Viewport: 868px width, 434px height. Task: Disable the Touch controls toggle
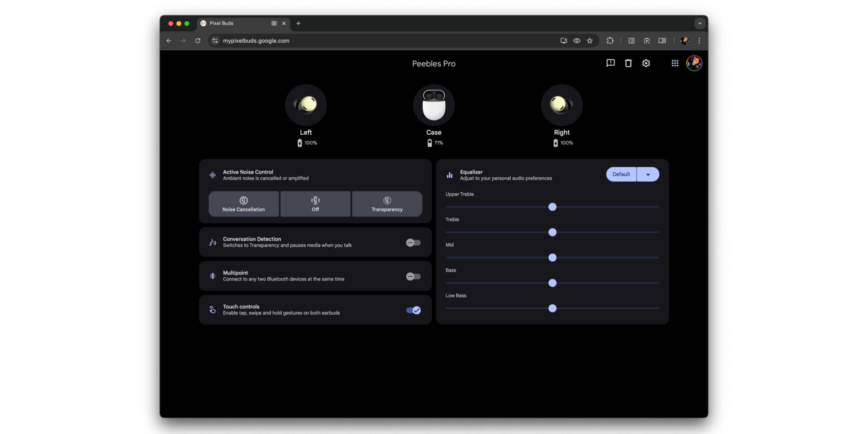(413, 310)
